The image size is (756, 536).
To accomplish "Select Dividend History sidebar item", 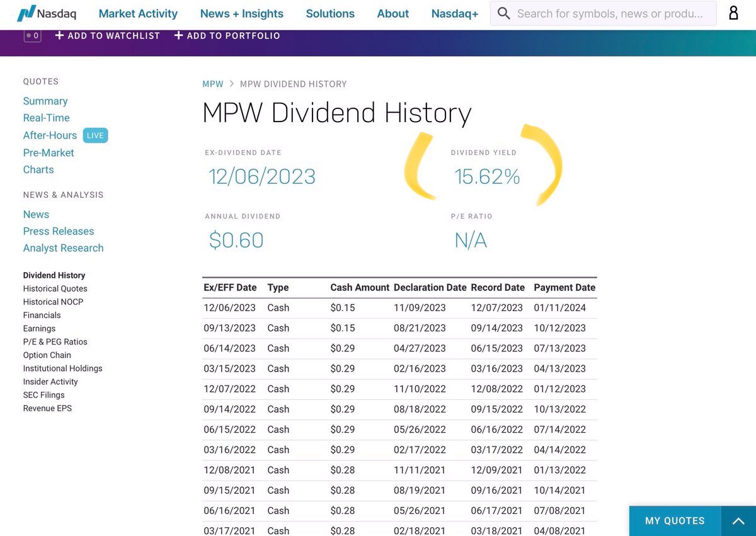I will click(54, 275).
